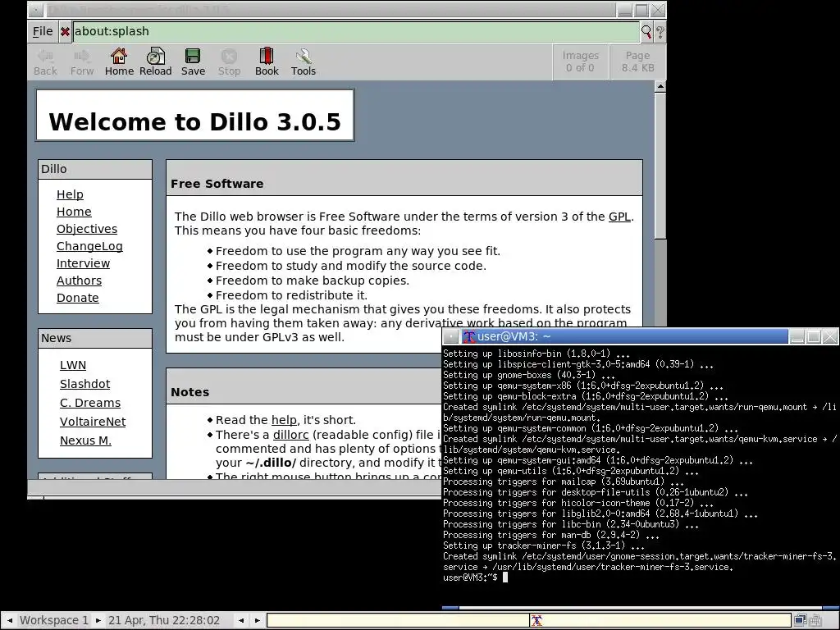Open the terminal window menu button in titlebar

click(451, 336)
